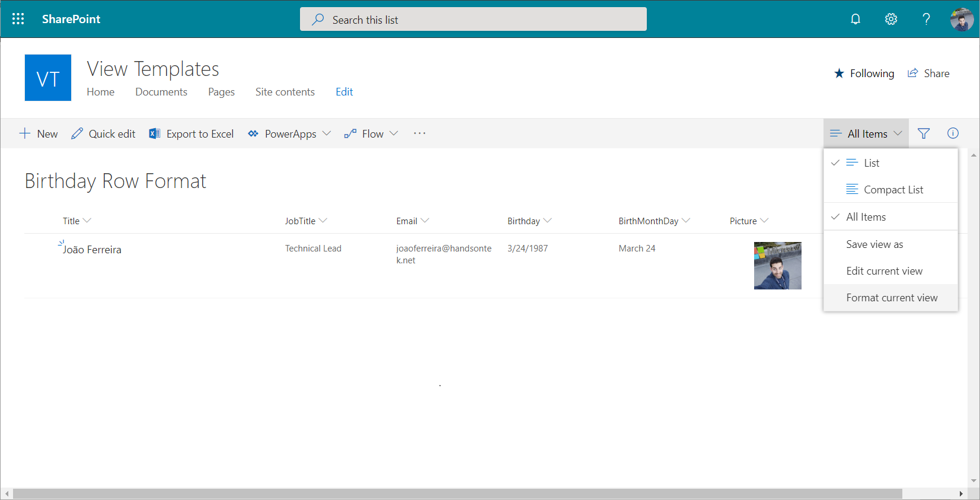Choose the All Items view in menu
This screenshot has height=500, width=980.
[x=866, y=217]
